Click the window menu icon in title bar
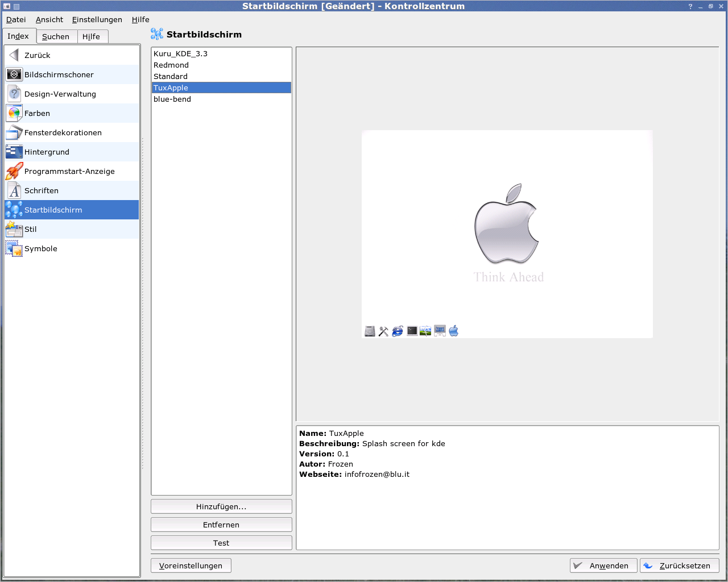 (7, 6)
